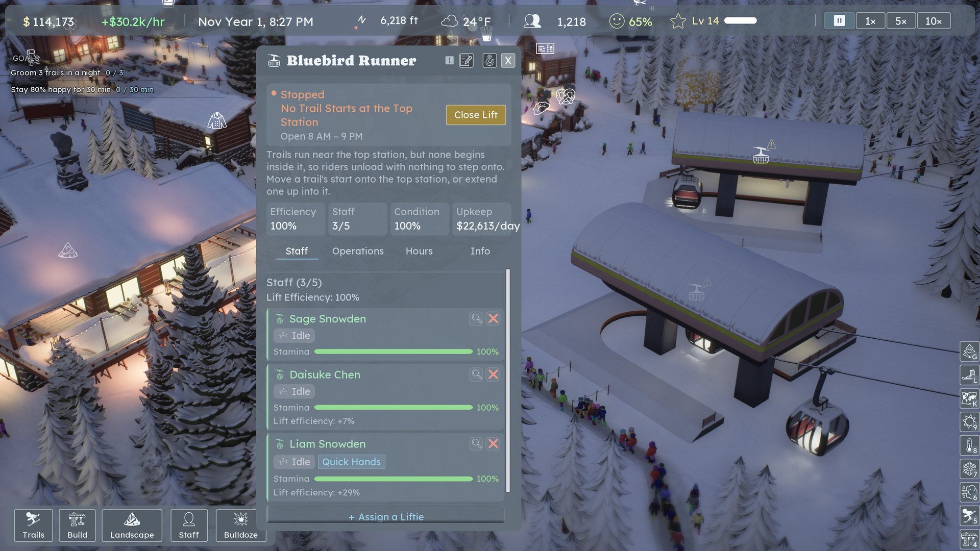Viewport: 980px width, 551px height.
Task: Open the Trails tool
Action: [x=33, y=525]
